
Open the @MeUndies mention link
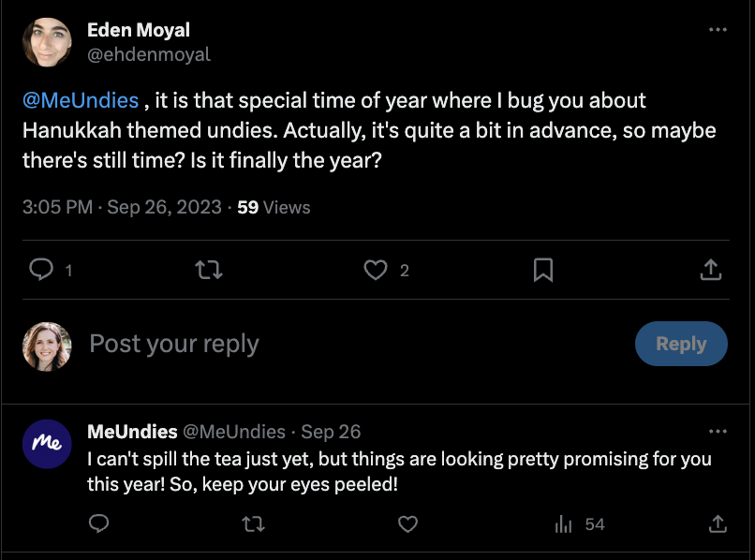click(x=81, y=100)
